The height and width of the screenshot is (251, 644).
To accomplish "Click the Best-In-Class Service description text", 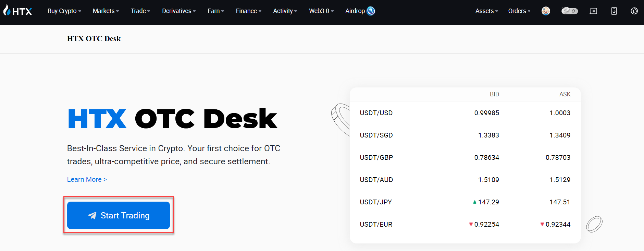I will pyautogui.click(x=174, y=155).
